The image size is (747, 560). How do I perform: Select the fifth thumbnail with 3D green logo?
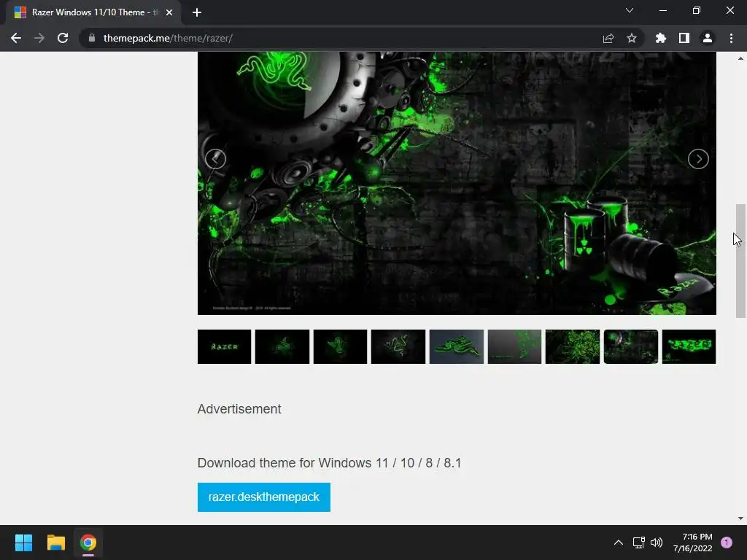tap(457, 346)
